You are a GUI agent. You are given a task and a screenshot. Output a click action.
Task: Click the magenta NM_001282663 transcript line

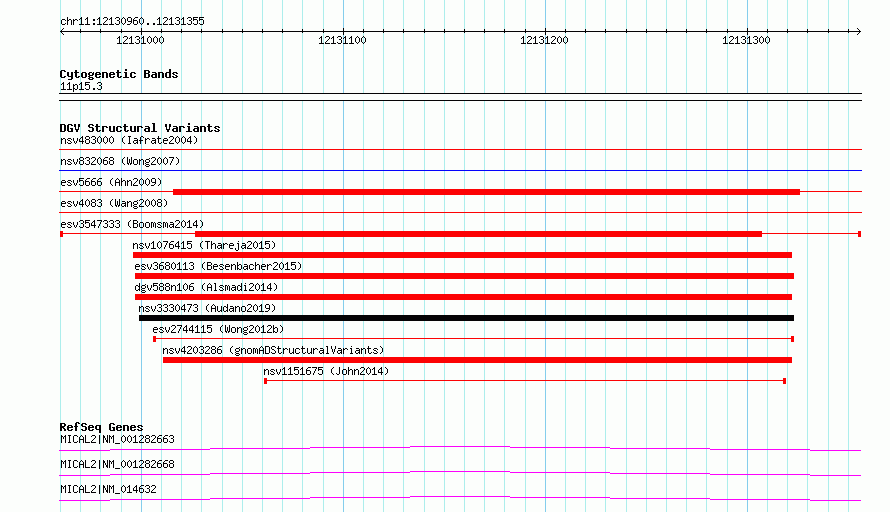click(460, 448)
